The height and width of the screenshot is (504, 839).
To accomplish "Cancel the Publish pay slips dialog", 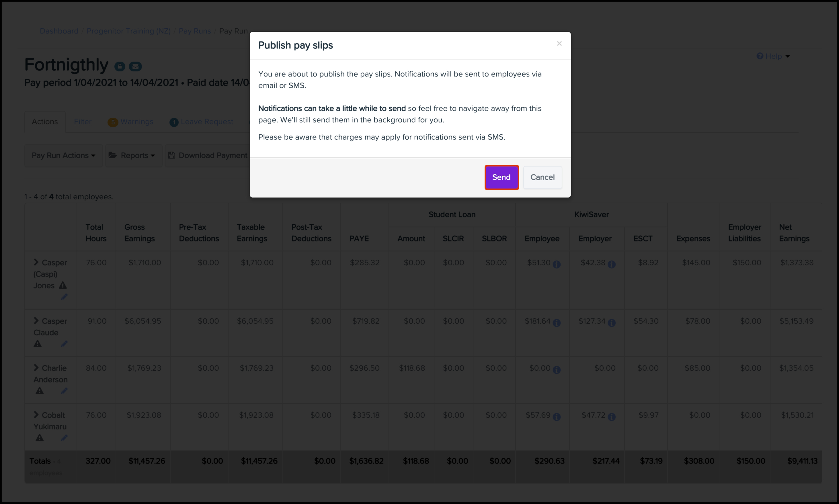I will (x=542, y=177).
